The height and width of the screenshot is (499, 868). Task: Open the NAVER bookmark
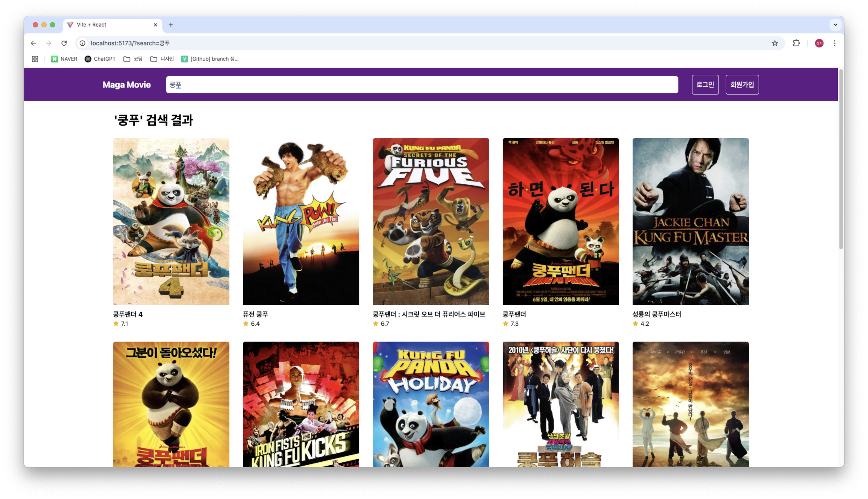point(64,59)
